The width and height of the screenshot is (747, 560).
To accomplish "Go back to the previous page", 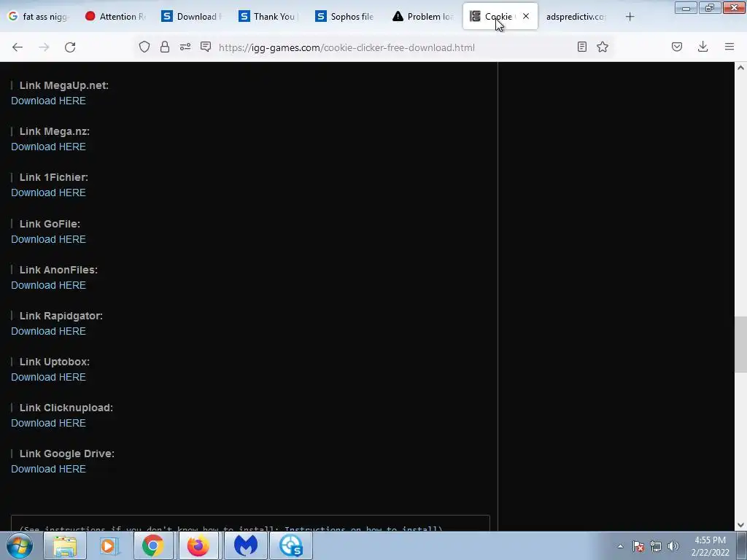I will tap(18, 47).
